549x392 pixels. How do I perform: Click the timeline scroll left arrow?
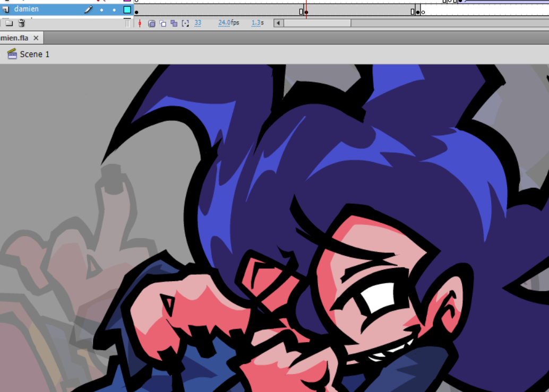(x=278, y=23)
